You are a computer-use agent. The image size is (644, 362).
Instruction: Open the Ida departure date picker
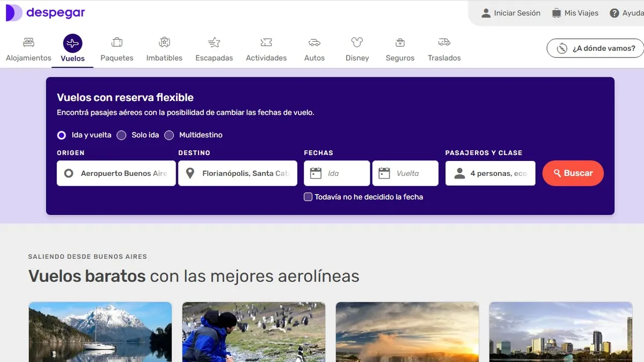pyautogui.click(x=337, y=173)
